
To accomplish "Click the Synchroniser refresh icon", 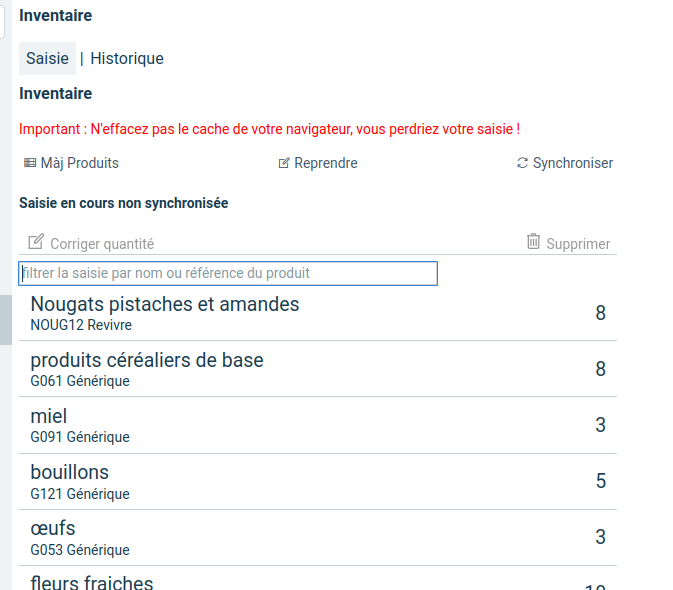I will coord(522,163).
